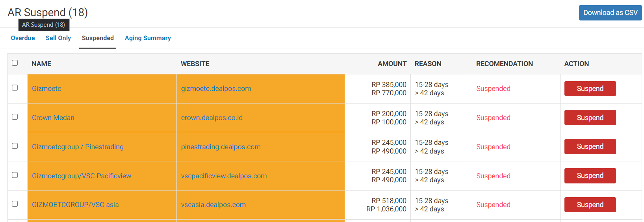Click Suspend for Gizmoetcgroup / Pinestrading
The image size is (644, 222).
pyautogui.click(x=590, y=146)
